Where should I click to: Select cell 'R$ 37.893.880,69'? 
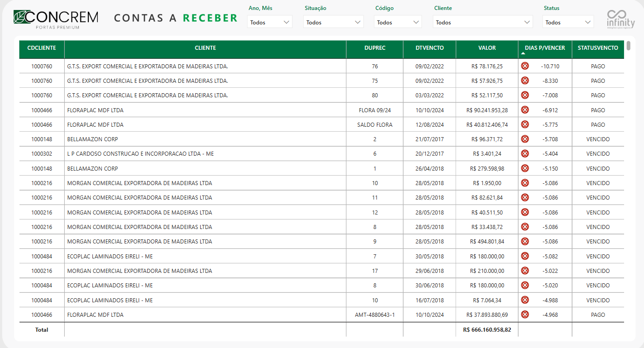(487, 315)
